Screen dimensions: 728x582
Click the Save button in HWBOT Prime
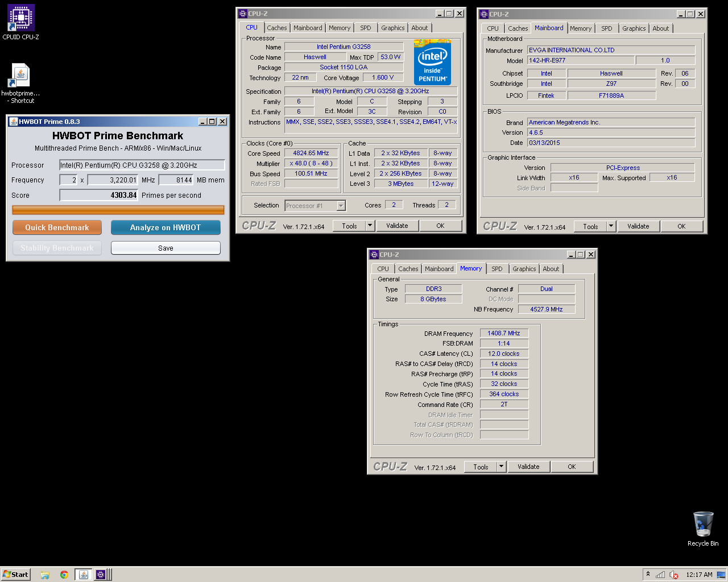(x=166, y=248)
